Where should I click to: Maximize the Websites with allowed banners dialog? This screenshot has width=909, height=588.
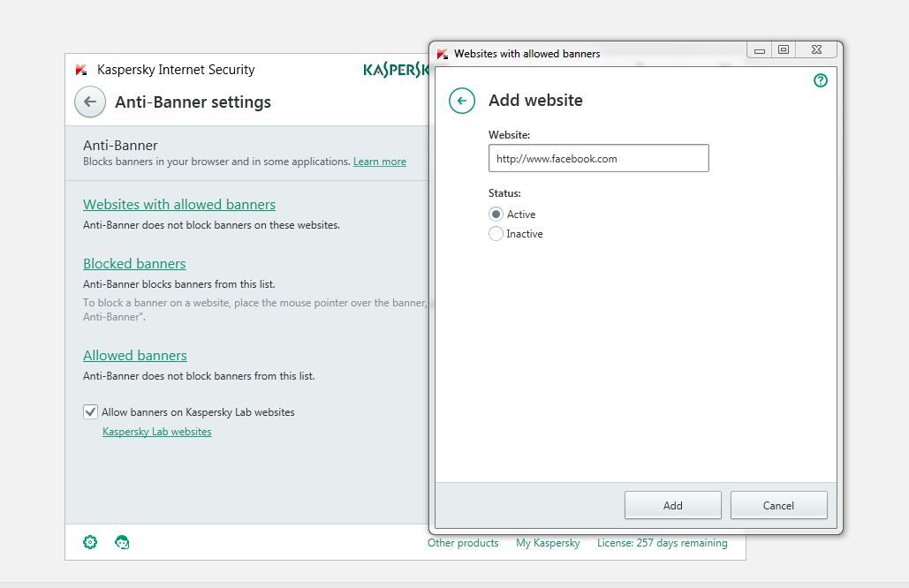coord(784,50)
